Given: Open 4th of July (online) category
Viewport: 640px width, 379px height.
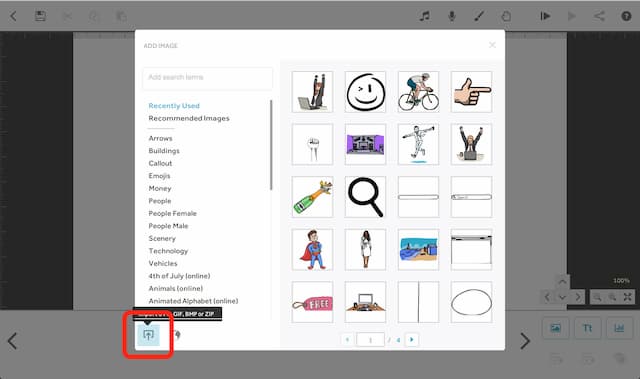Looking at the screenshot, I should (179, 276).
